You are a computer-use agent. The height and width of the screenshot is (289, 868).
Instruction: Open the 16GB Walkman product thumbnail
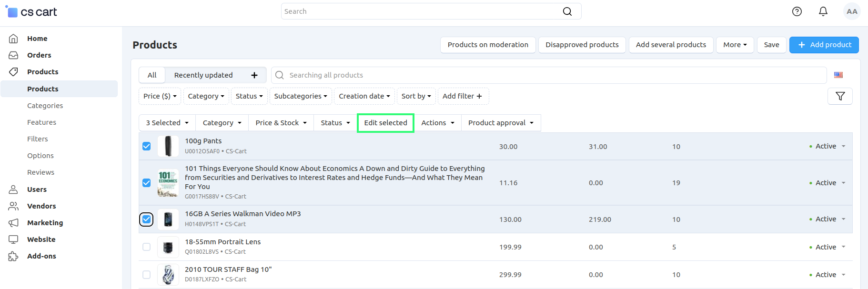click(x=168, y=219)
